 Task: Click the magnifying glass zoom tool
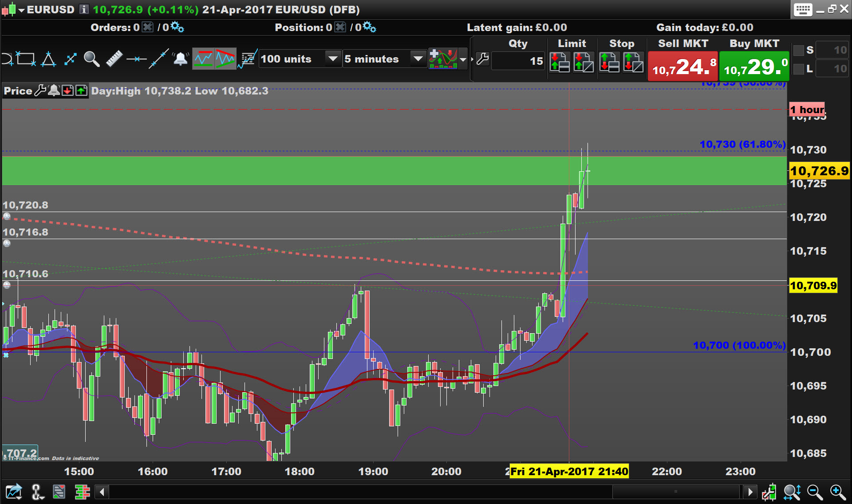pos(91,59)
